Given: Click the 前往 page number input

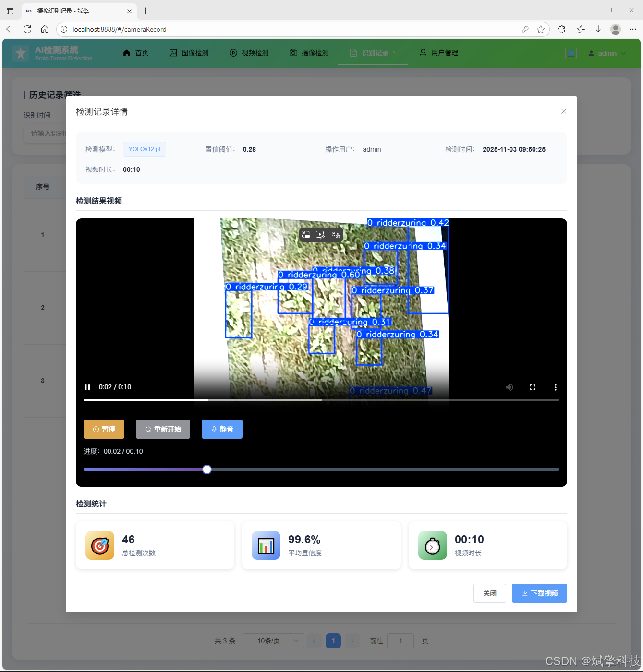Looking at the screenshot, I should point(400,641).
